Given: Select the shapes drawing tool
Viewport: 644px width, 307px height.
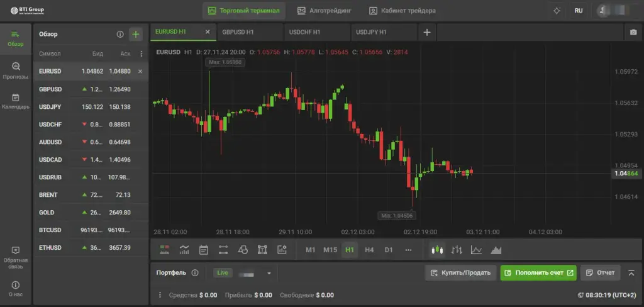Looking at the screenshot, I should (x=243, y=250).
